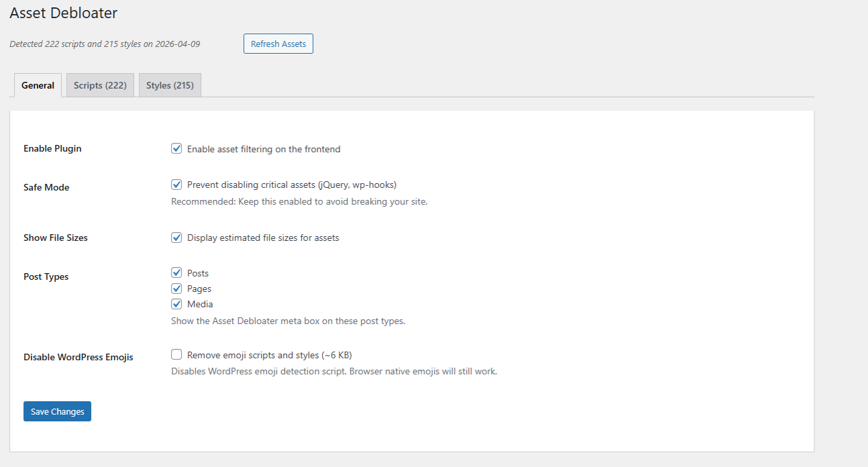Viewport: 868px width, 467px height.
Task: Click the 'Disable WordPress Emojis' row heading
Action: tap(78, 357)
